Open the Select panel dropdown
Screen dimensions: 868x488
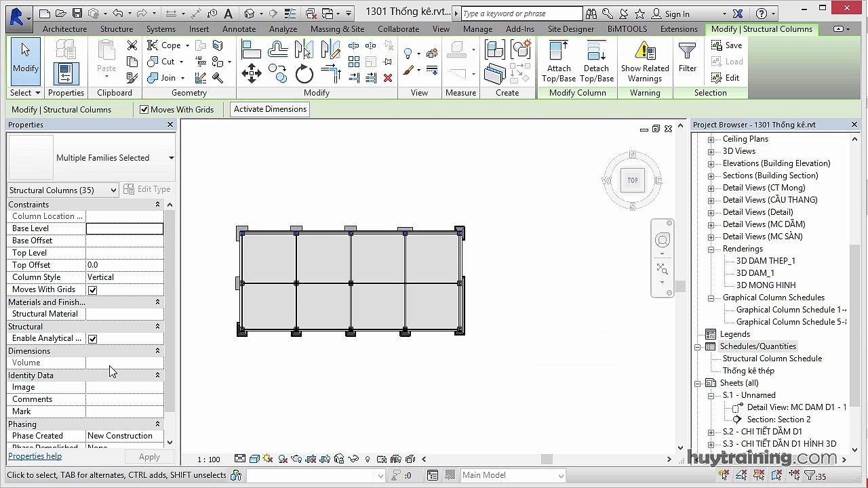[25, 93]
